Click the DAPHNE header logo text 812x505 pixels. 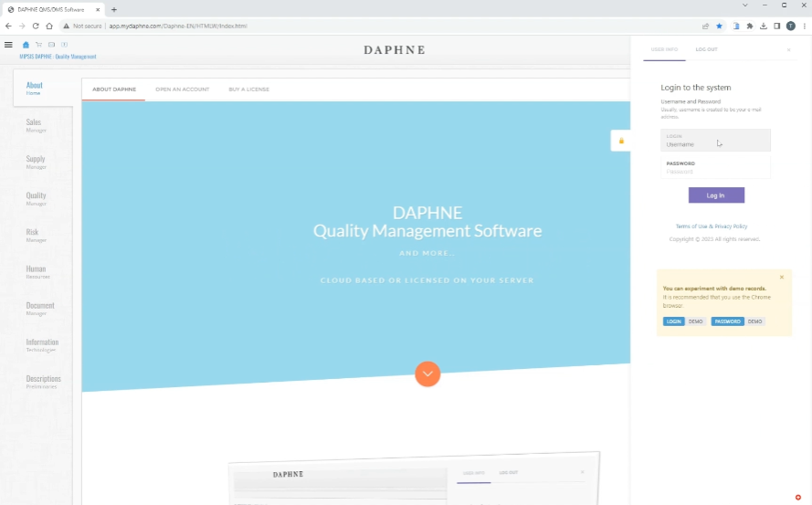click(395, 49)
